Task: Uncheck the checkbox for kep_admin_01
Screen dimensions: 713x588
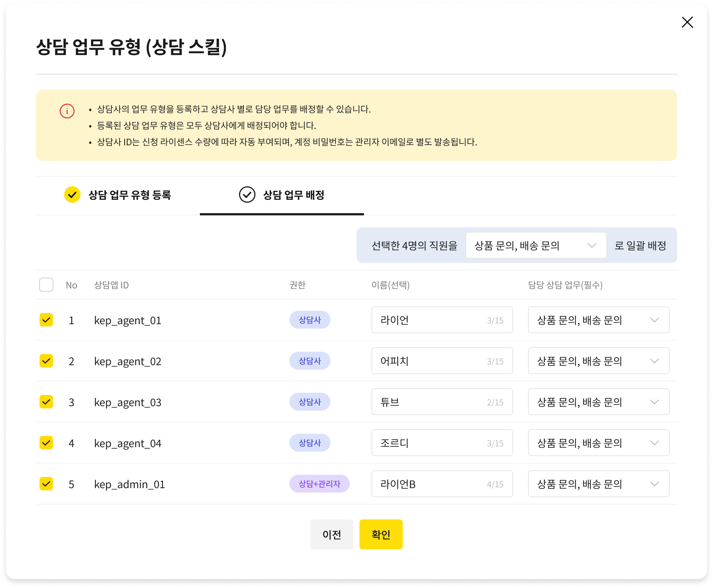Action: [x=46, y=484]
